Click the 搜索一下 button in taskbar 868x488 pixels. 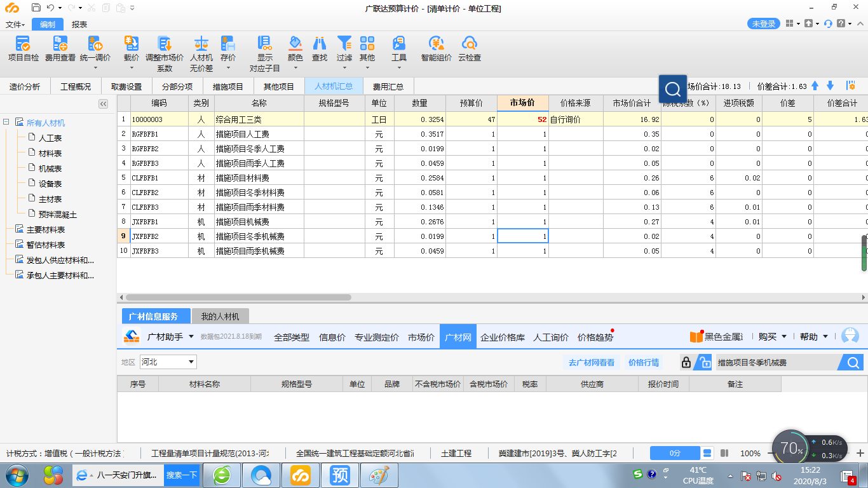point(181,475)
